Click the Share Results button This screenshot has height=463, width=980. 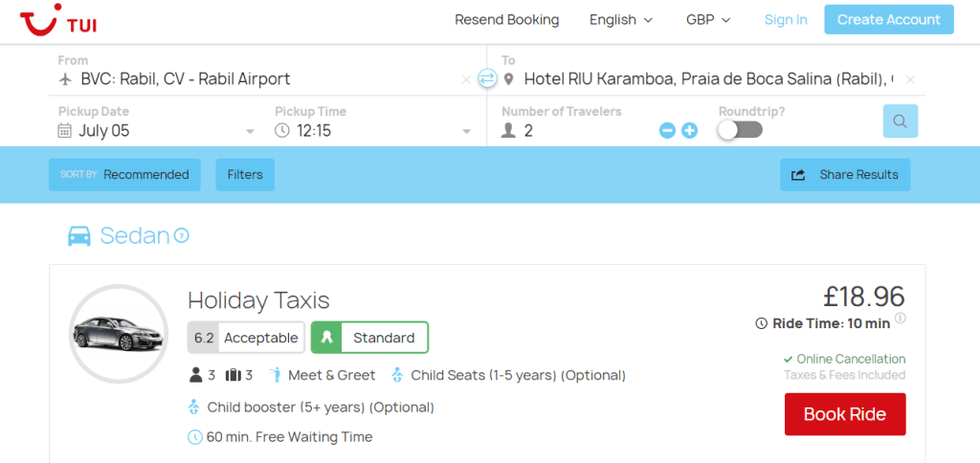point(845,175)
